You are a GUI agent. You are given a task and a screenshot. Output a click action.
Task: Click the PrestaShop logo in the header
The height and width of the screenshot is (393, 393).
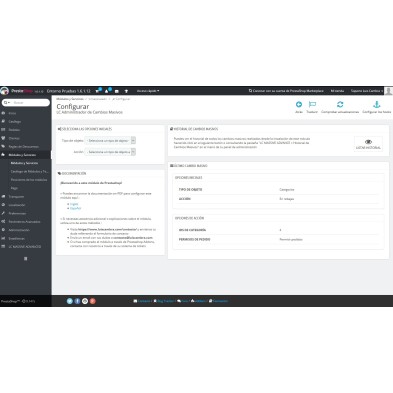tap(17, 91)
